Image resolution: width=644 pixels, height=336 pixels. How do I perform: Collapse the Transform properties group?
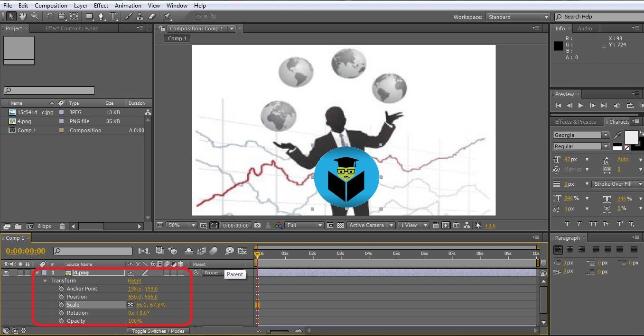coord(45,280)
